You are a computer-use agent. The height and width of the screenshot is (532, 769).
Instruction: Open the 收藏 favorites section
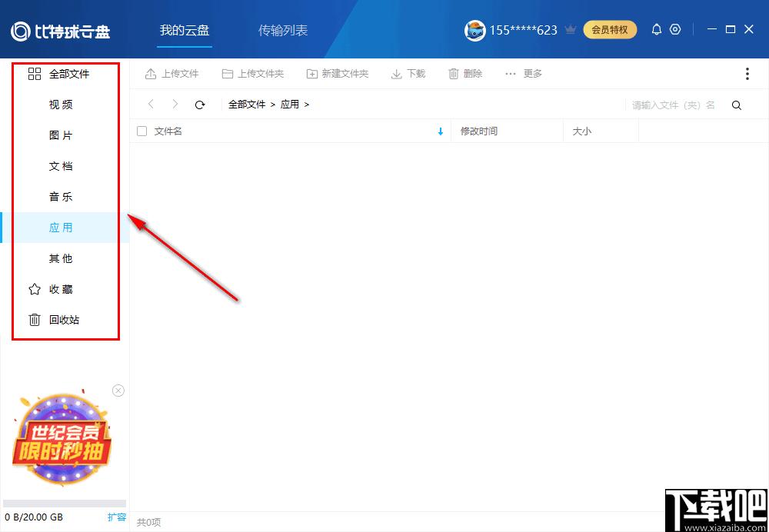point(51,289)
